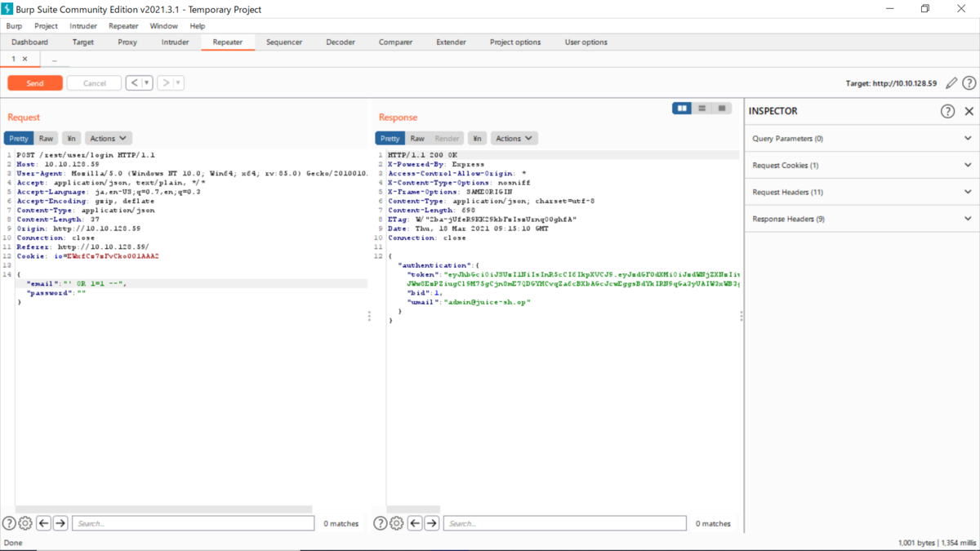Switch to the Proxy tab
This screenshot has width=980, height=551.
(127, 42)
